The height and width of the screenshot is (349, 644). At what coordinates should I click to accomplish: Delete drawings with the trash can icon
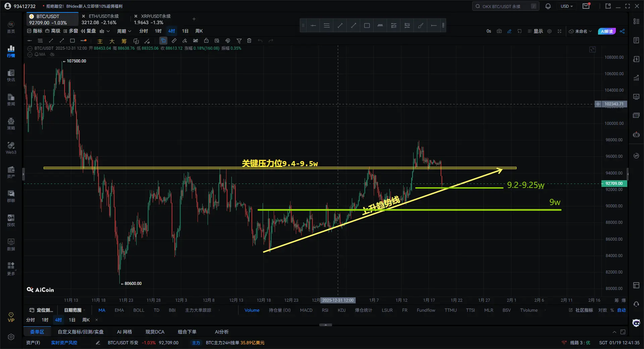[x=249, y=41]
